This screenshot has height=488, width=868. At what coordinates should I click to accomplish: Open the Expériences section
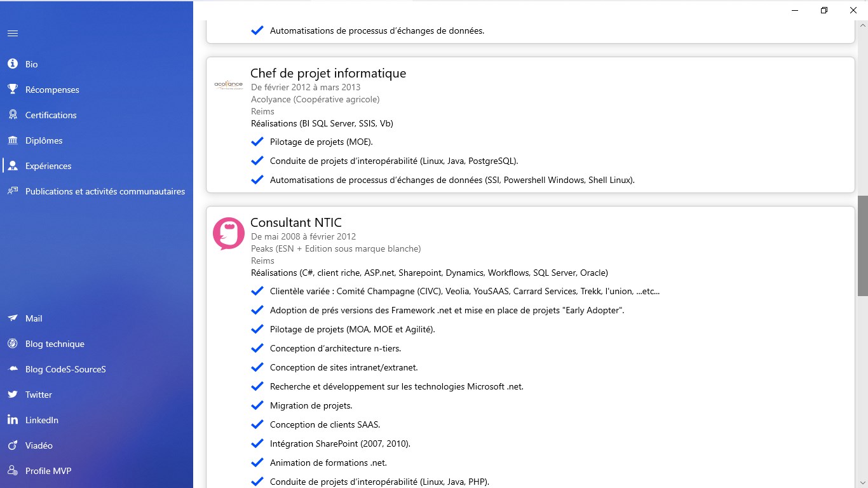coord(48,166)
